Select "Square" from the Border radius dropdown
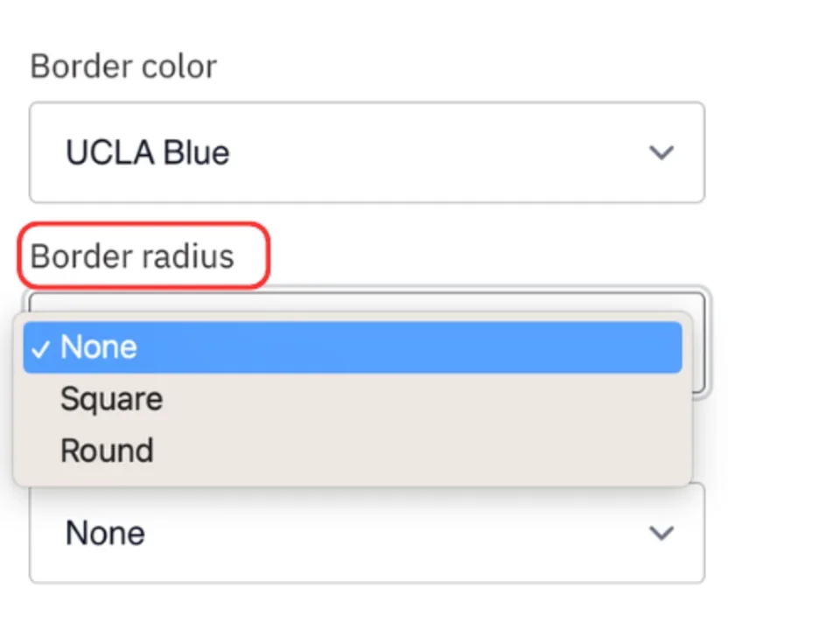This screenshot has height=630, width=840. point(111,398)
